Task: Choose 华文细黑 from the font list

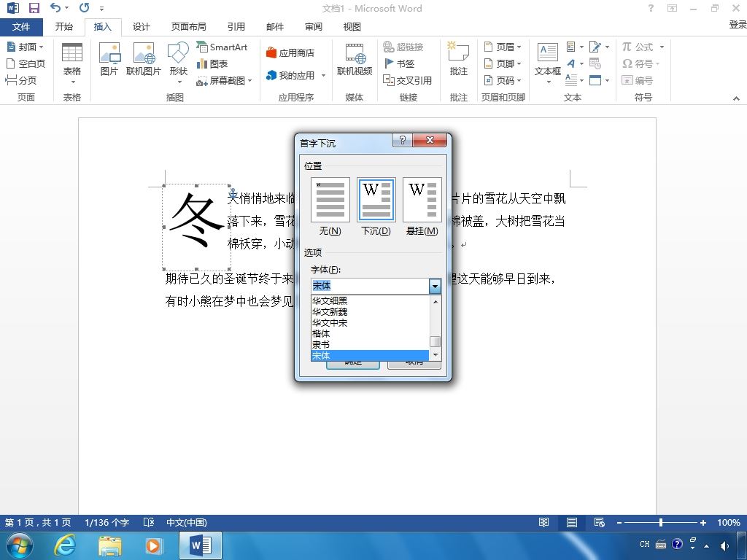Action: tap(370, 300)
